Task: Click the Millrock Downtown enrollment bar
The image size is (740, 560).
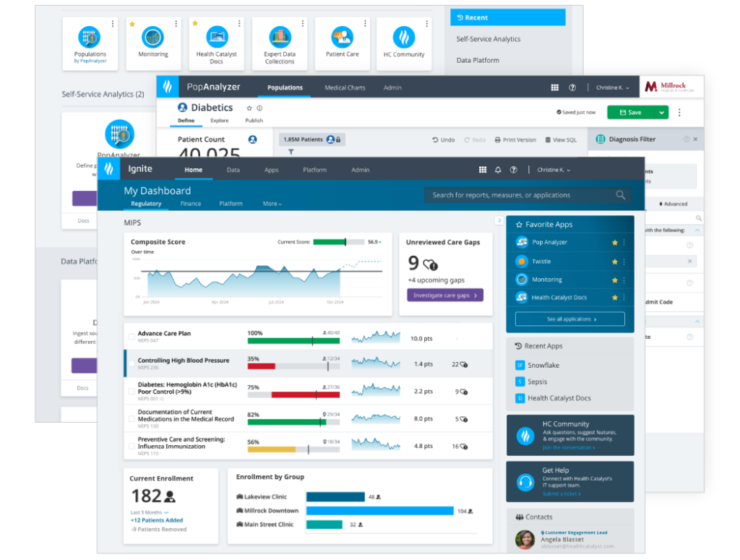Action: tap(380, 510)
